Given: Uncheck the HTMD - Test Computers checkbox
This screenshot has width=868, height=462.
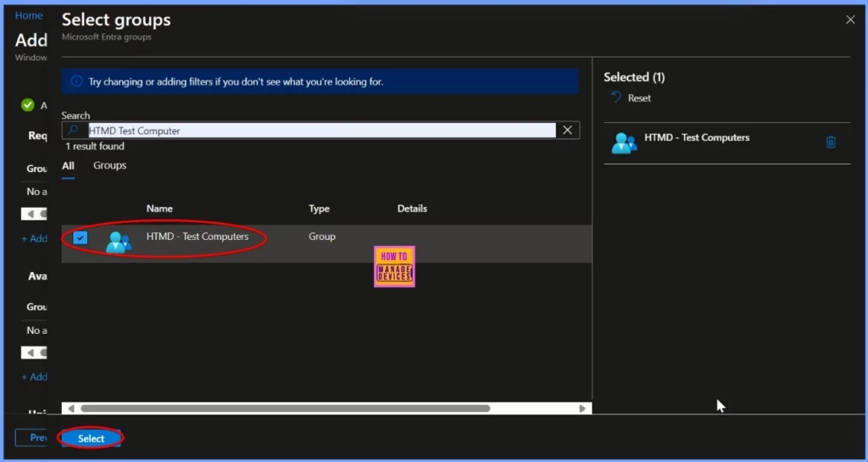Looking at the screenshot, I should coord(81,238).
